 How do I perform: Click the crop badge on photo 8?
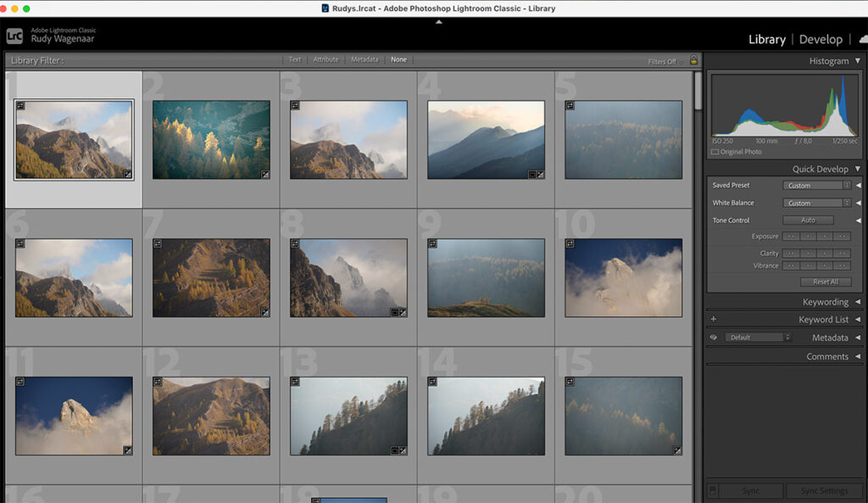[x=395, y=313]
